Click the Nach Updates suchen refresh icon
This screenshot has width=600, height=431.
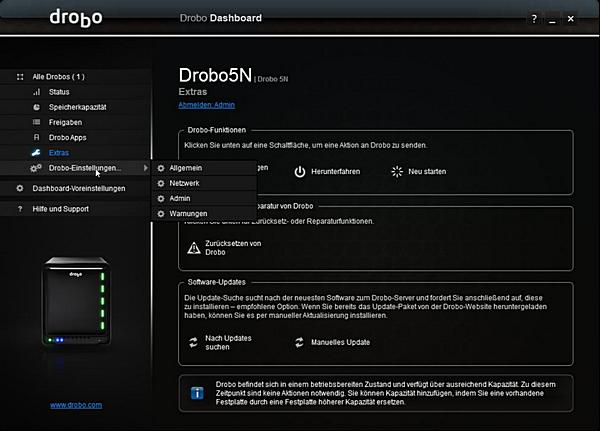coord(194,342)
